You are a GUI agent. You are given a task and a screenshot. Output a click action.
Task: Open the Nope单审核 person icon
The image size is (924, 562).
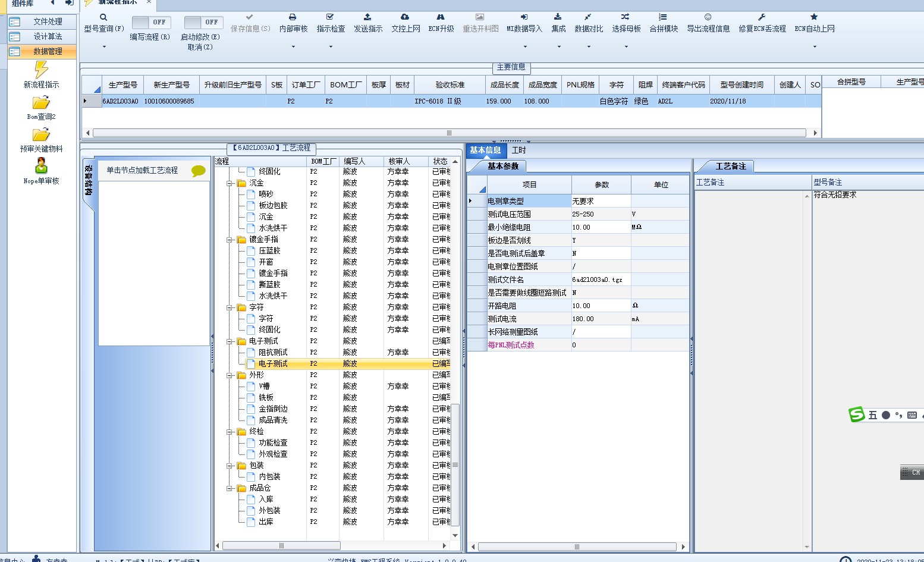point(41,165)
